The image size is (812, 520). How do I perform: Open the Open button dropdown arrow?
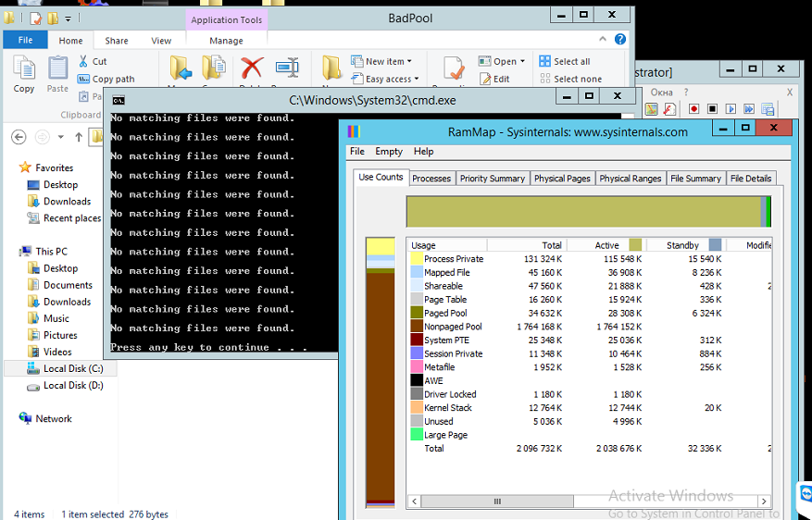click(525, 62)
